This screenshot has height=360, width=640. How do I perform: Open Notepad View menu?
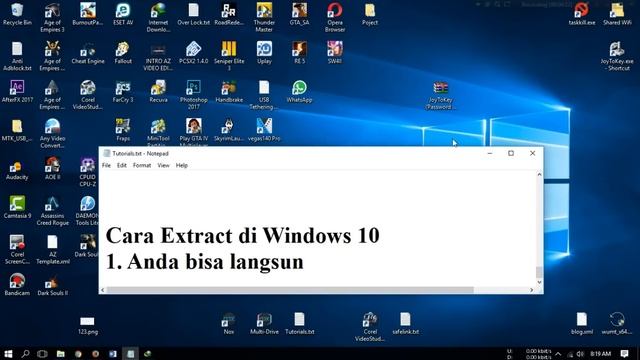tap(163, 165)
